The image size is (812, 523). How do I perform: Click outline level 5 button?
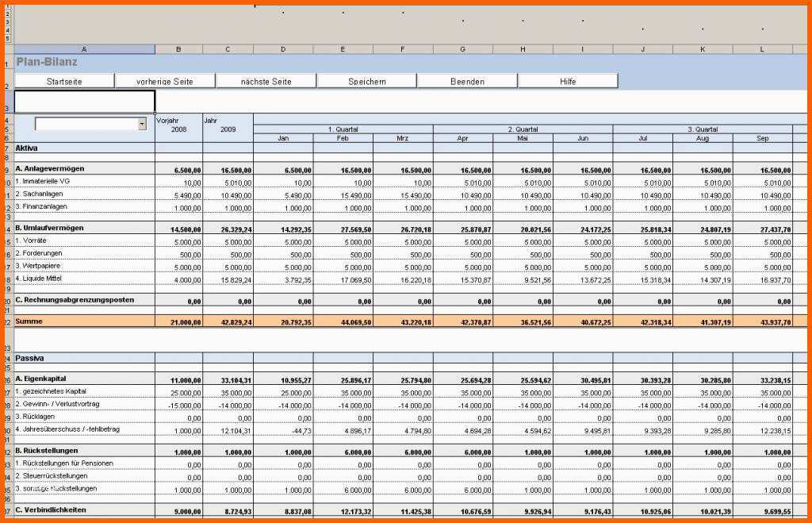pos(8,38)
